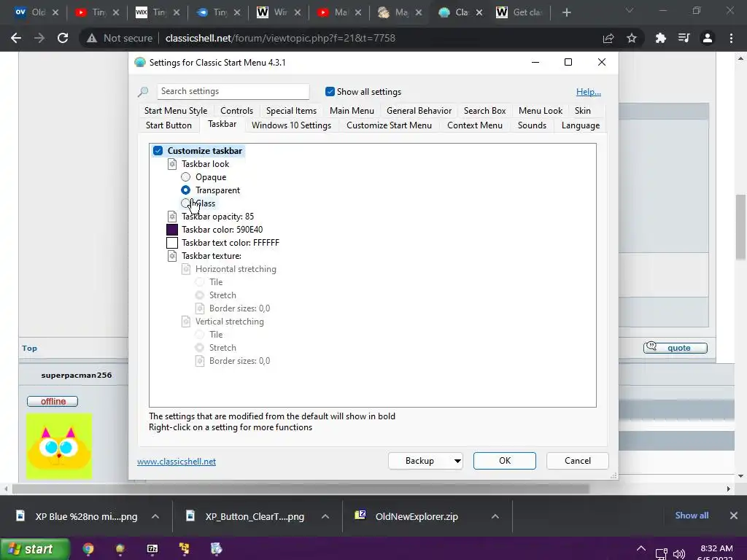Open the Chrome tab search chevron
Screen dimensions: 747x560
coord(630,10)
